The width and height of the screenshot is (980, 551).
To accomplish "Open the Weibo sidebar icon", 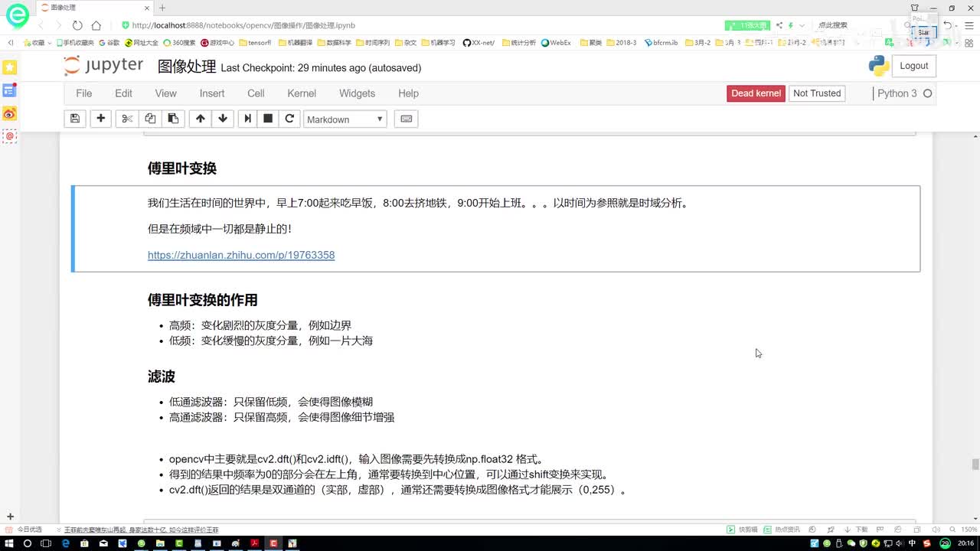I will (10, 113).
